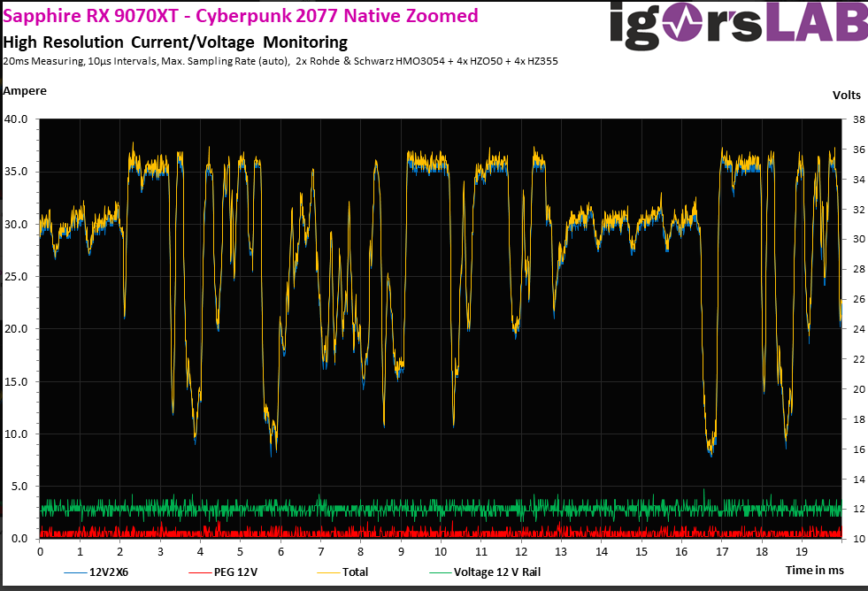Image resolution: width=868 pixels, height=591 pixels.
Task: Click the 15.0 ampere axis value
Action: click(16, 381)
